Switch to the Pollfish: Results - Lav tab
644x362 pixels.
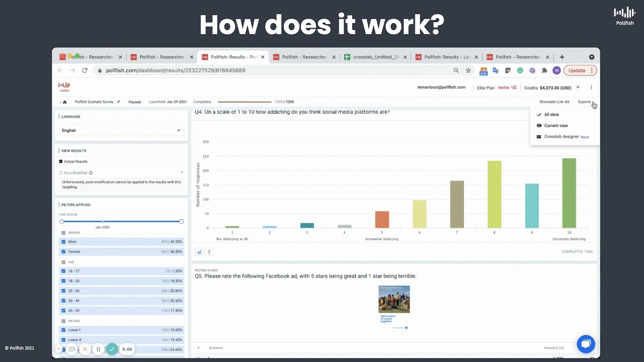pyautogui.click(x=447, y=57)
